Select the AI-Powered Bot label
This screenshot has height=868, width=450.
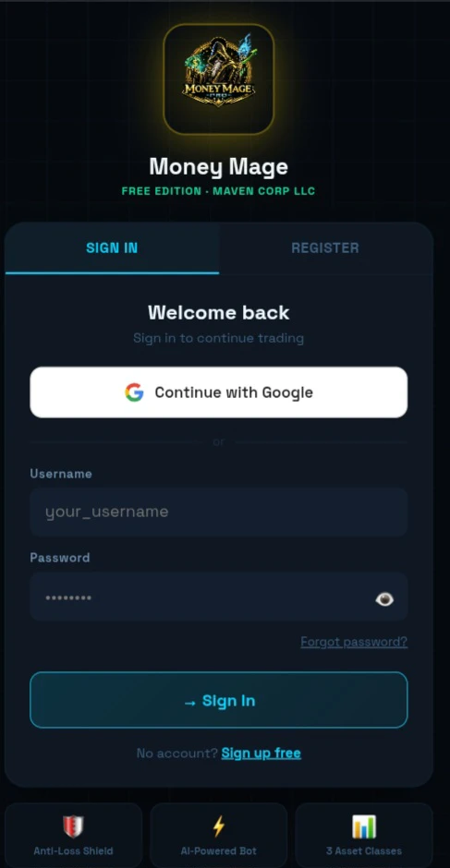pyautogui.click(x=219, y=850)
